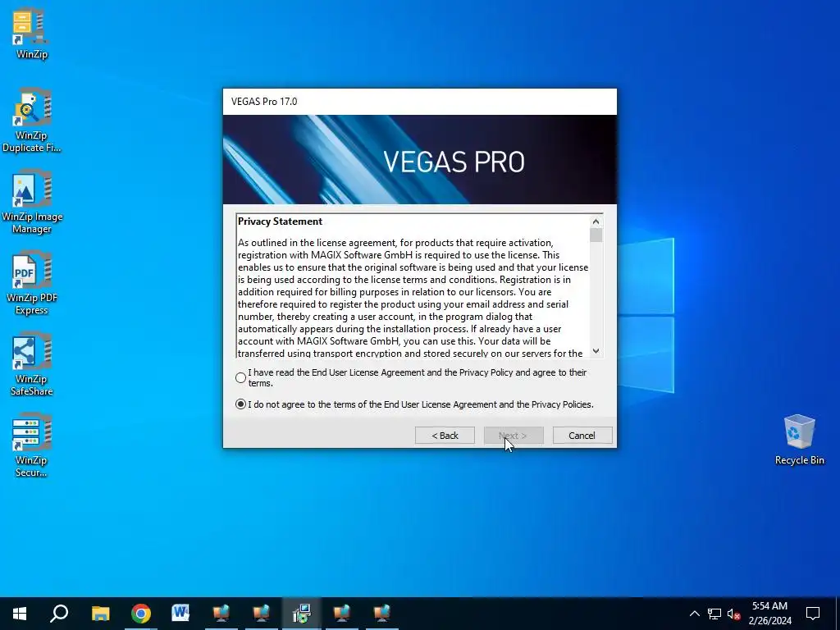Screen dimensions: 840x630
Task: Select the WinZip Secure desktop shortcut
Action: pos(31,445)
